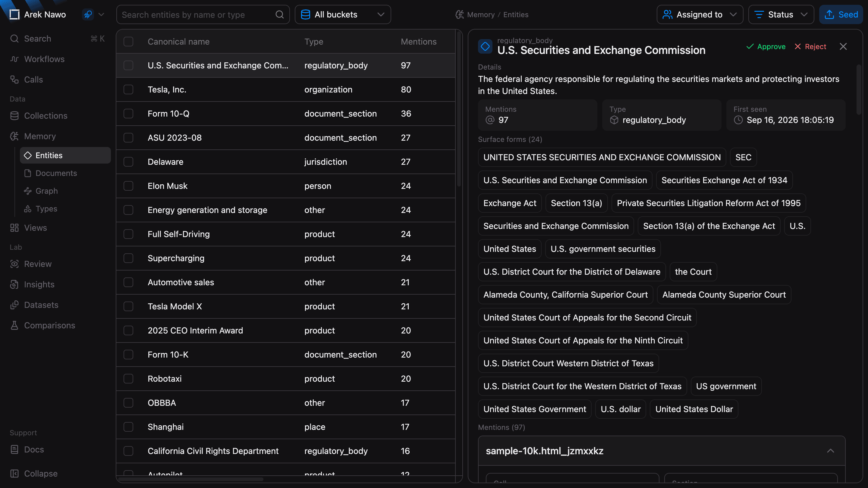This screenshot has width=868, height=488.
Task: Go to the Calls page
Action: (x=57, y=80)
